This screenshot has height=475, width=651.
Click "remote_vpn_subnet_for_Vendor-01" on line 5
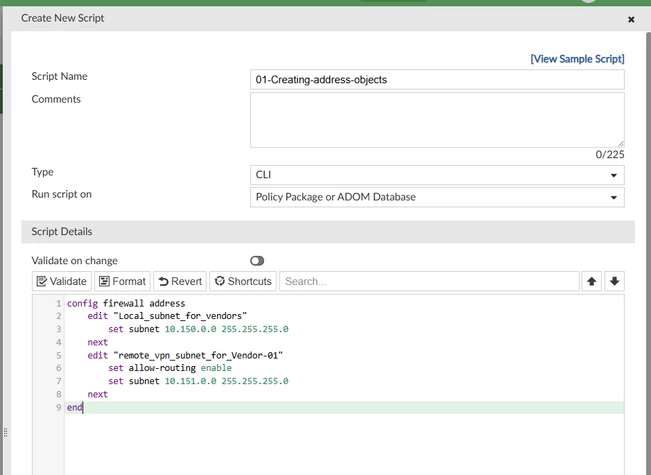(x=198, y=355)
